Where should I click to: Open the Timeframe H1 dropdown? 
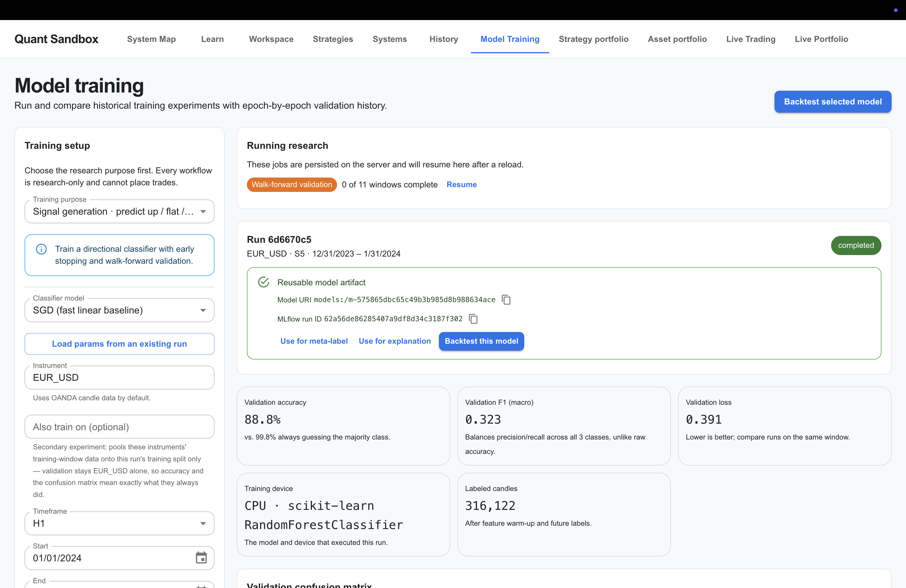pos(120,523)
